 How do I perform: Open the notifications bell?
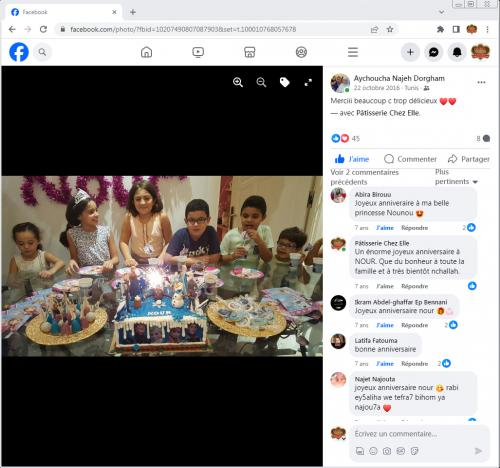[457, 52]
